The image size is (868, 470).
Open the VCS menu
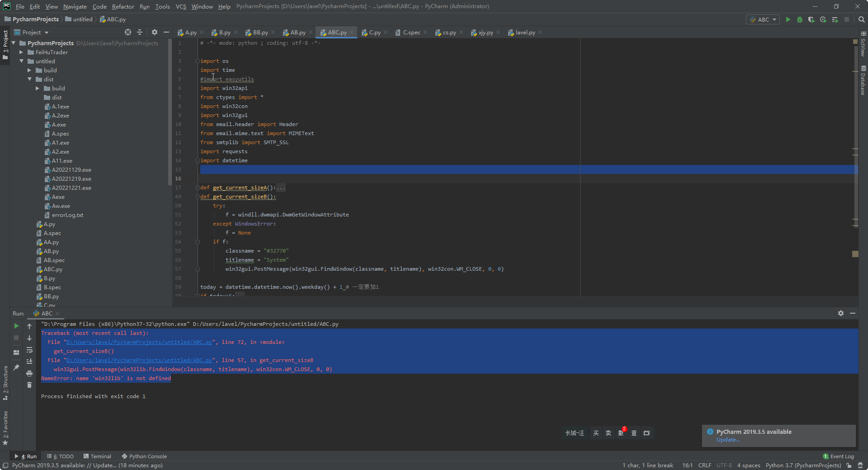tap(181, 6)
